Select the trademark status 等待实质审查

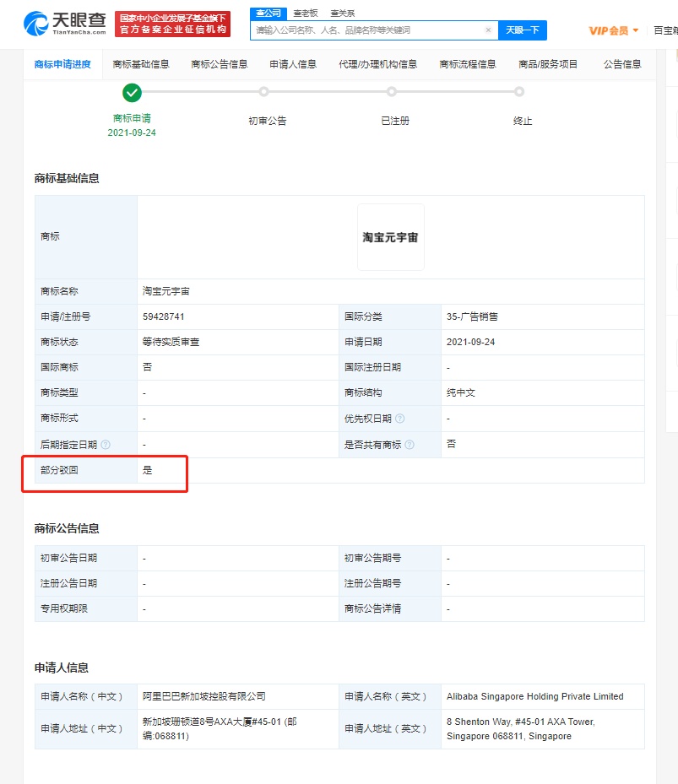(171, 342)
